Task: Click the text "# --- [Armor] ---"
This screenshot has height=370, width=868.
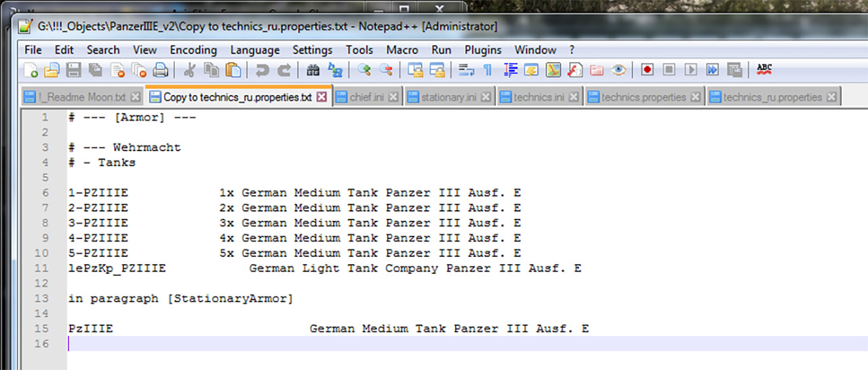Action: [132, 117]
